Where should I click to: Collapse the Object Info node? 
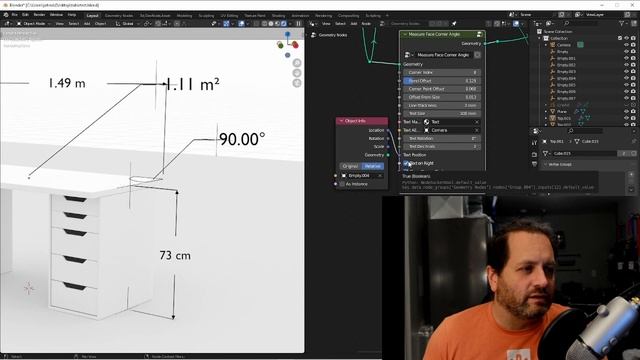(341, 121)
